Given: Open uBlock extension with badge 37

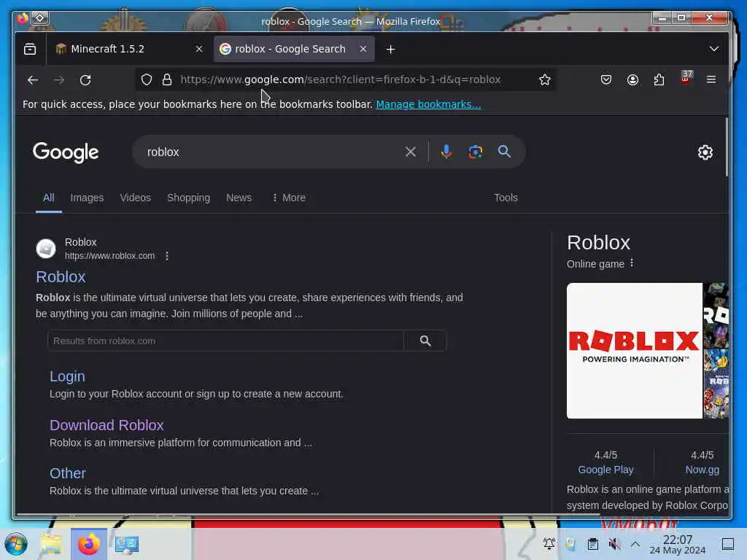Looking at the screenshot, I should coord(686,77).
